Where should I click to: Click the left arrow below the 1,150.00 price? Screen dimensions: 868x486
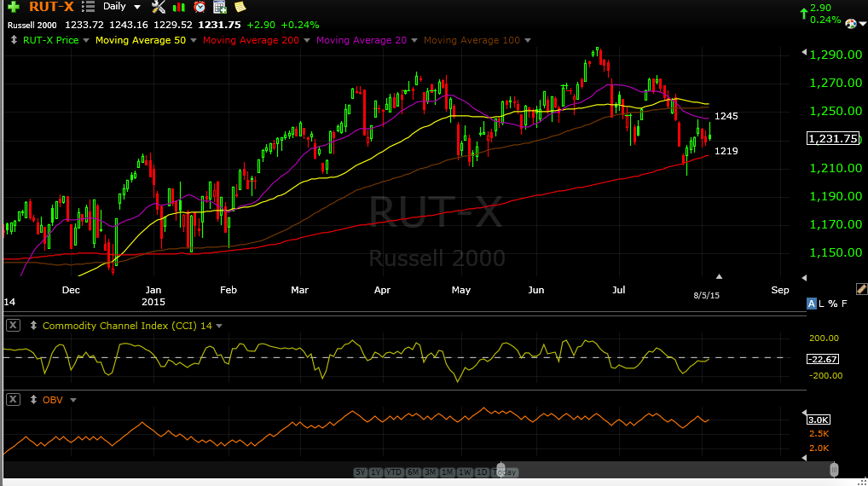point(804,277)
